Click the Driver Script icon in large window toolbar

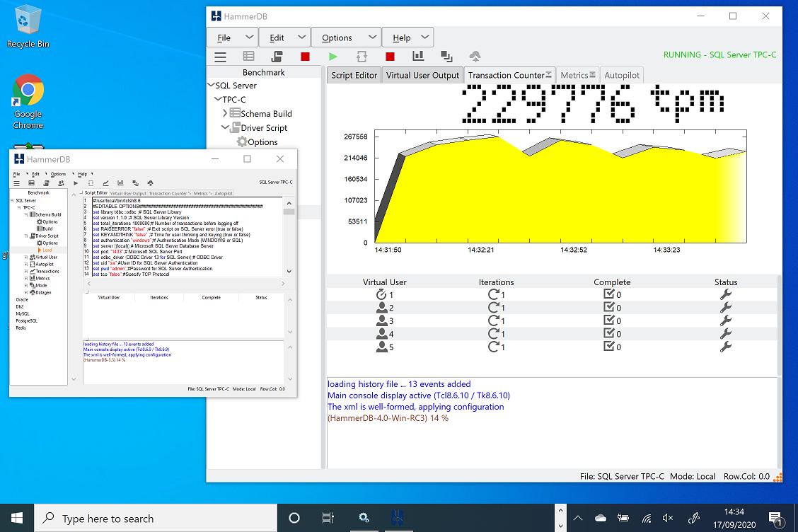(277, 56)
